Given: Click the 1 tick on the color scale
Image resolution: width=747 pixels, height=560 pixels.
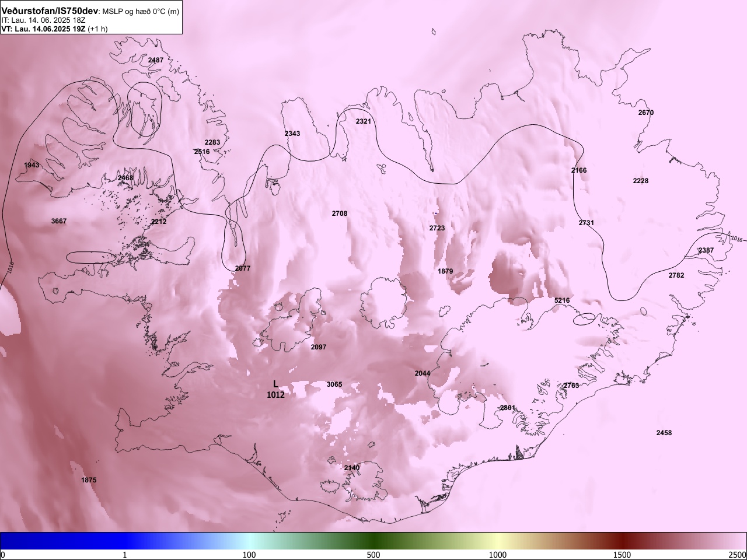Looking at the screenshot, I should pyautogui.click(x=125, y=554).
